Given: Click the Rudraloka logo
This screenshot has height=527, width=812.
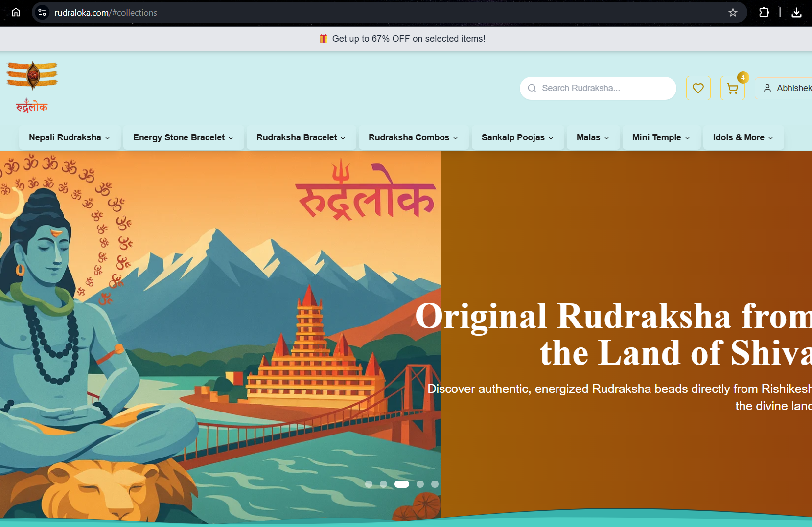Looking at the screenshot, I should [x=32, y=87].
